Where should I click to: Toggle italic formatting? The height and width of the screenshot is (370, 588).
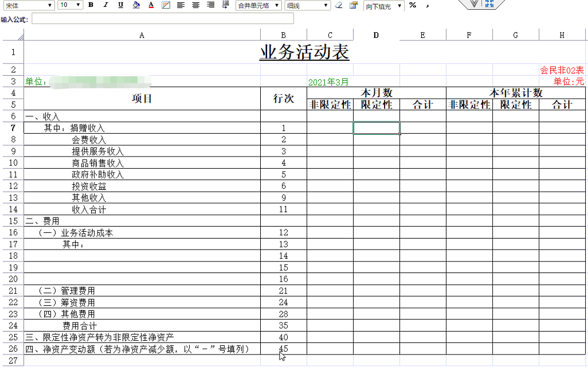106,5
